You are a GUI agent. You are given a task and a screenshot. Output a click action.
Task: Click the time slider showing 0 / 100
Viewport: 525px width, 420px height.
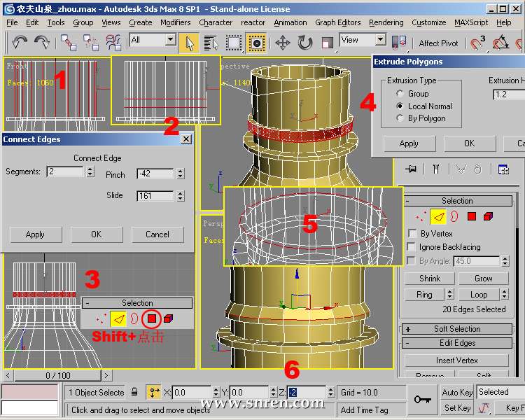58,376
